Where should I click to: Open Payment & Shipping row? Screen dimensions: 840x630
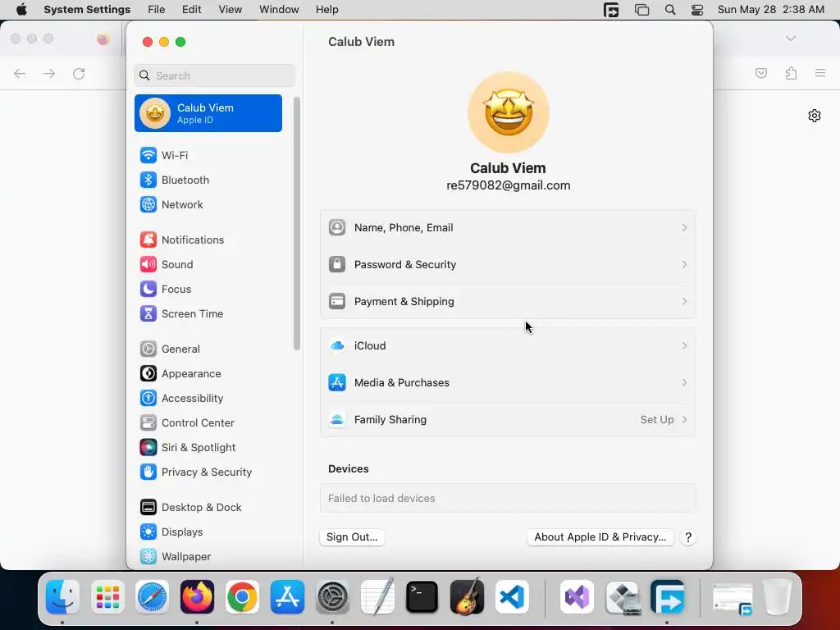point(509,302)
